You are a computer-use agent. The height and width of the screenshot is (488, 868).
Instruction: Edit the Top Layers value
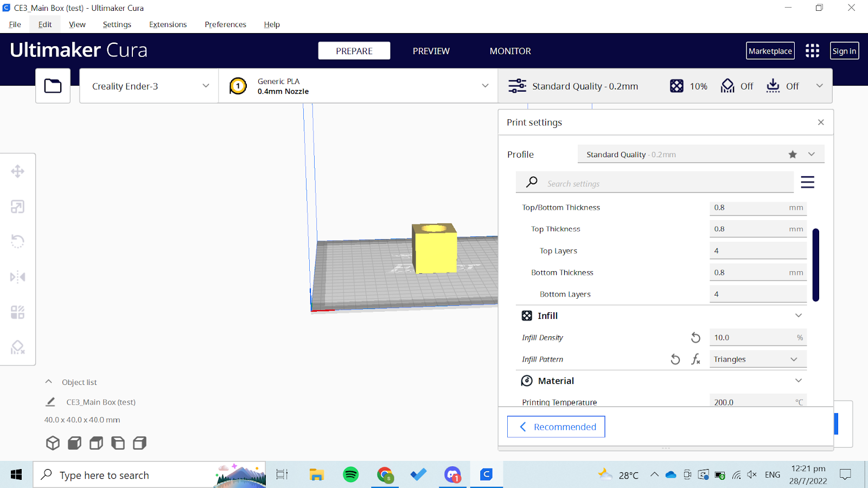tap(758, 251)
